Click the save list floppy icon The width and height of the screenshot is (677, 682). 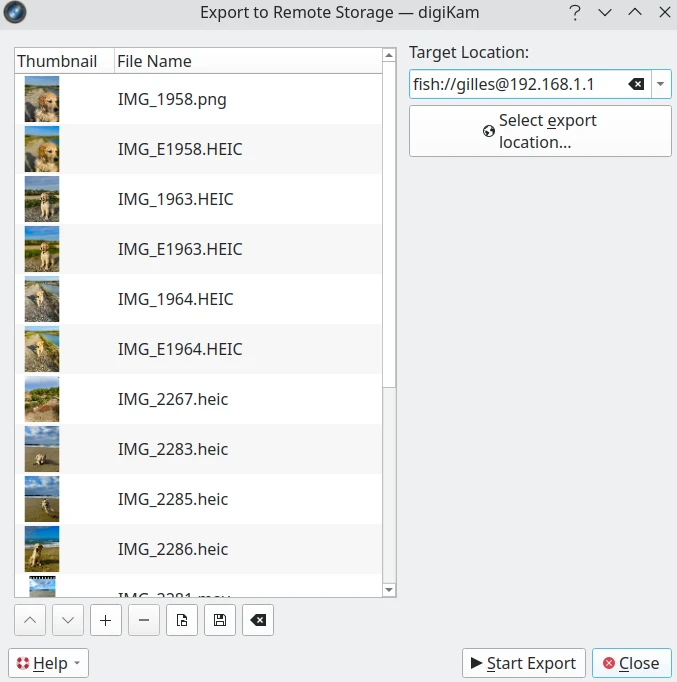pos(220,620)
